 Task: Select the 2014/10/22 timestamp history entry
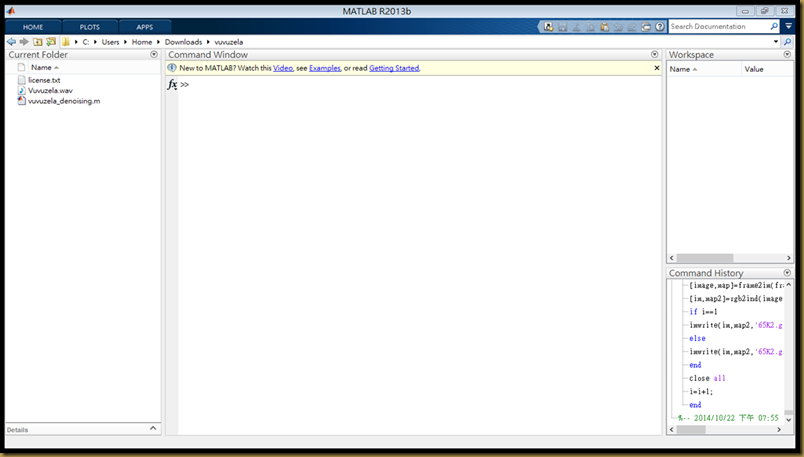pyautogui.click(x=728, y=418)
